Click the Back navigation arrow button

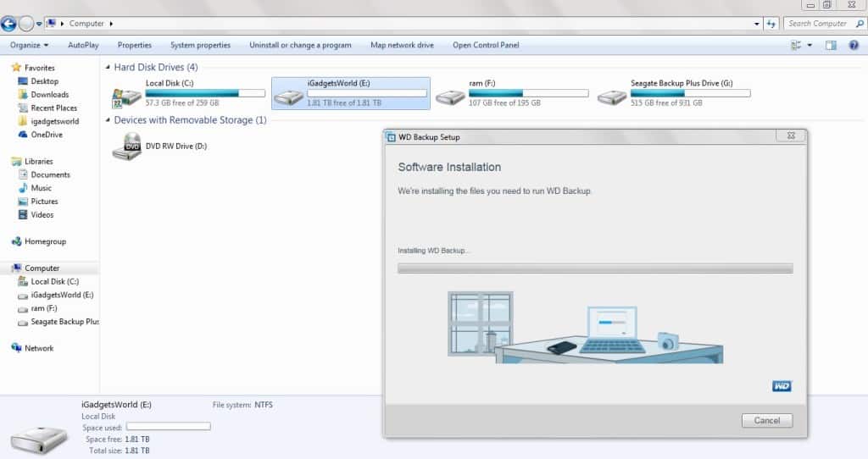(x=8, y=24)
